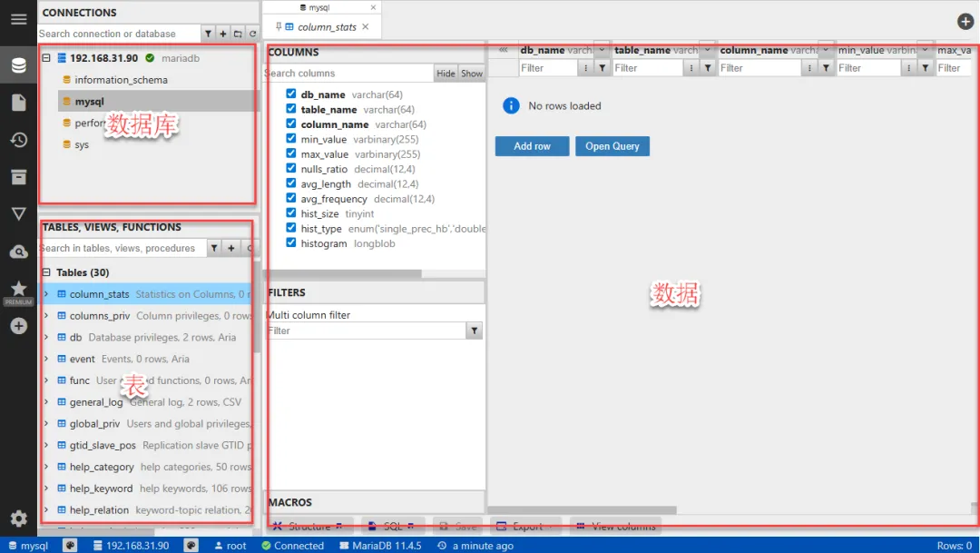This screenshot has width=980, height=553.
Task: Select the database connections sidebar icon
Action: coord(19,65)
